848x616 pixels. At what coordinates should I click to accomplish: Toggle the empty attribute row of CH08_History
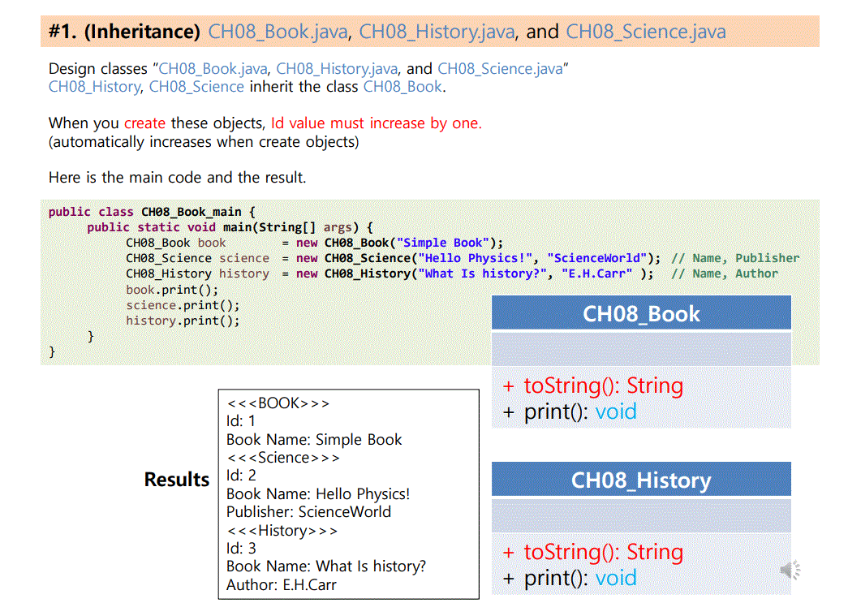point(641,515)
